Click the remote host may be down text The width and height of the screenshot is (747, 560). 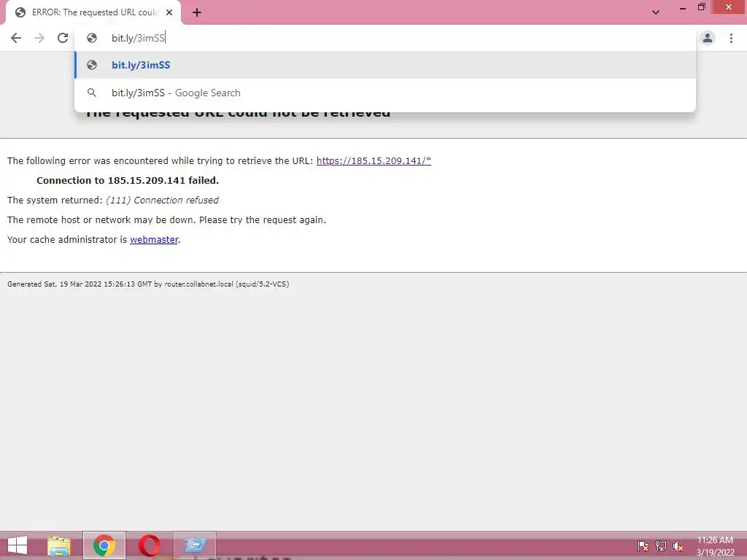coord(167,220)
